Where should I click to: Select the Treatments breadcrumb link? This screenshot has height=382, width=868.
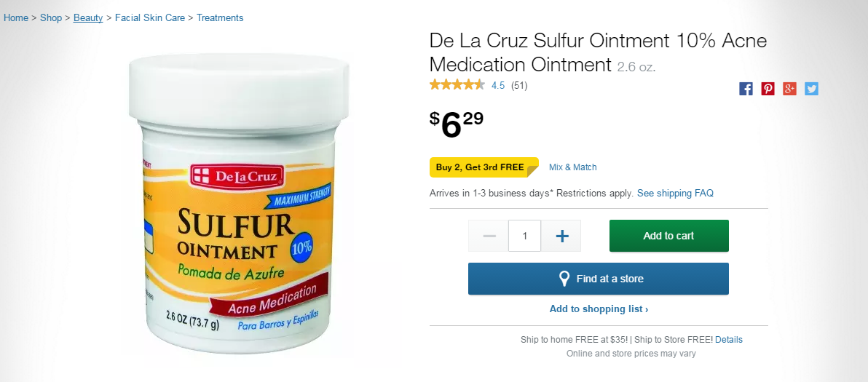[x=220, y=17]
